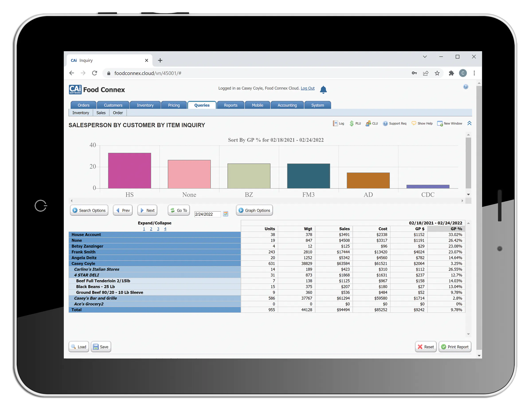
Task: Click the Print Report button
Action: [455, 347]
